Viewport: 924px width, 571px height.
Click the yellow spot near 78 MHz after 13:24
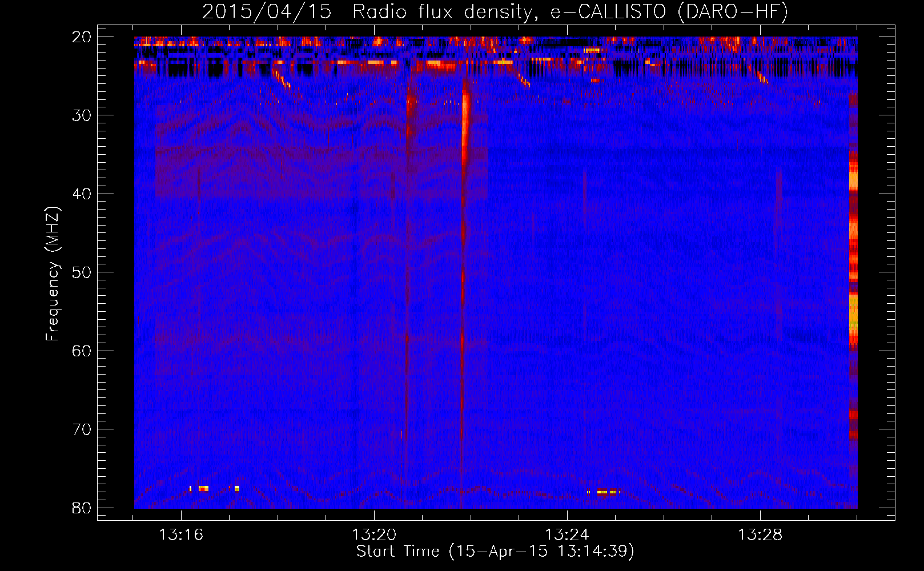tap(603, 492)
